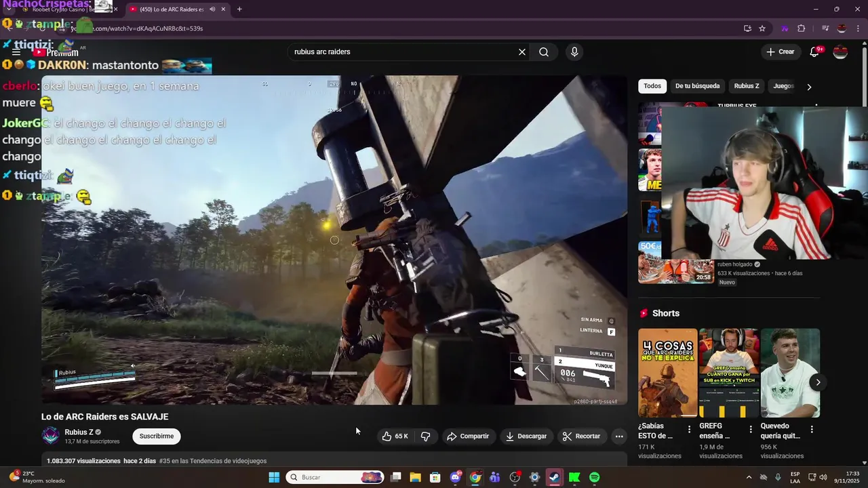The width and height of the screenshot is (868, 488).
Task: Open Task View on the taskbar
Action: (396, 477)
